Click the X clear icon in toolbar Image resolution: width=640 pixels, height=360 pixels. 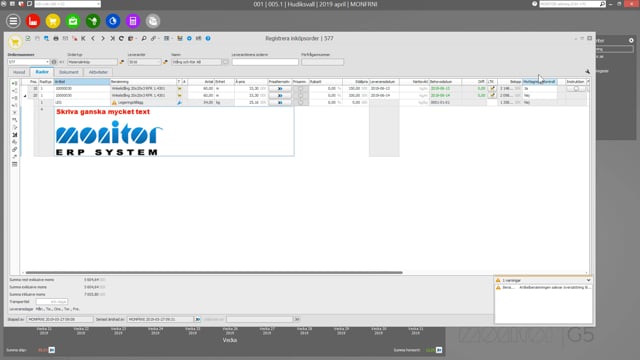click(112, 38)
